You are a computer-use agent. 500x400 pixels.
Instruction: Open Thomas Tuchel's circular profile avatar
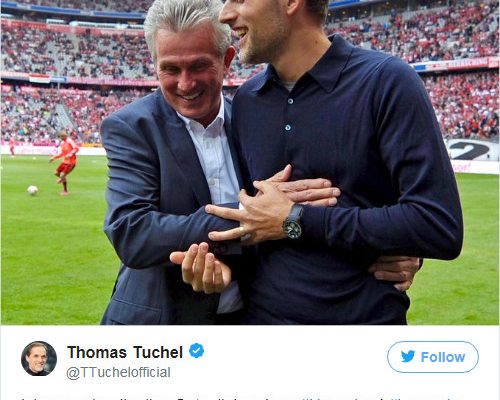tap(39, 358)
